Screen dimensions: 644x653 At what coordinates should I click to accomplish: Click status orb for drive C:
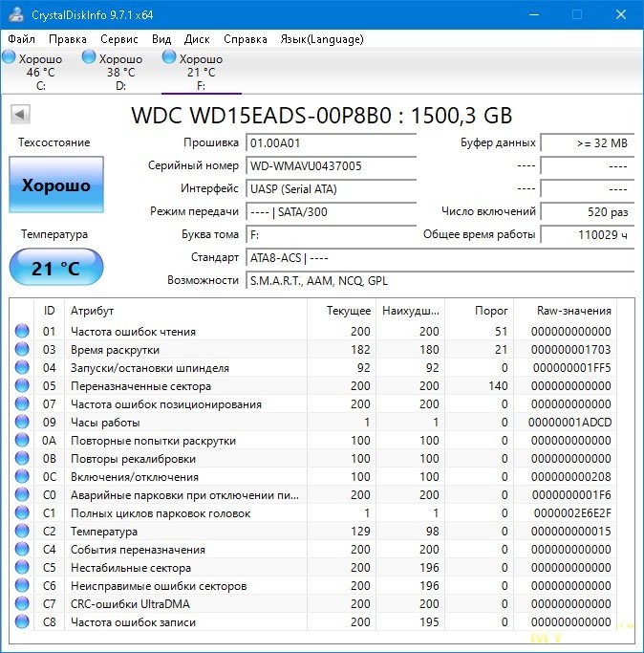click(10, 58)
